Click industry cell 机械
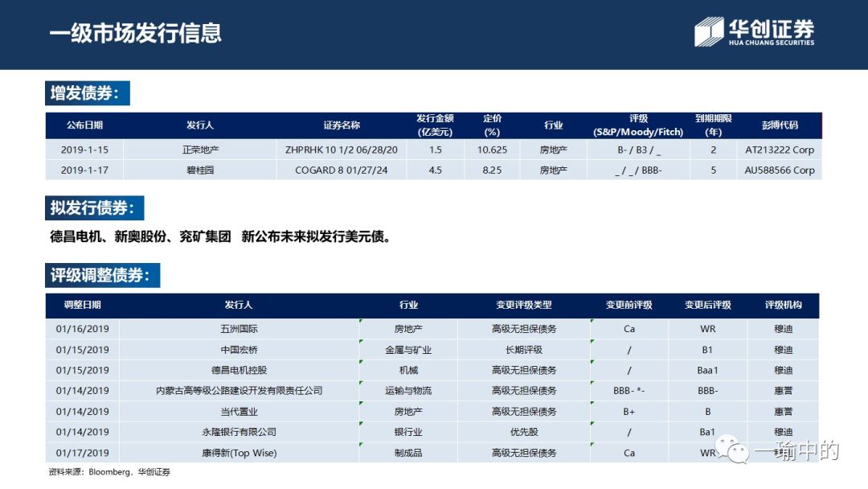 (408, 370)
